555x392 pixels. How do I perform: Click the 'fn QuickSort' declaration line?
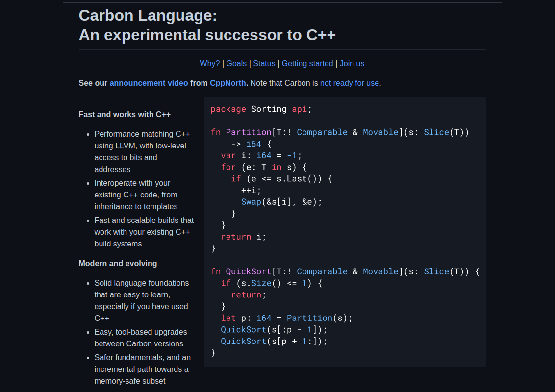click(x=345, y=272)
